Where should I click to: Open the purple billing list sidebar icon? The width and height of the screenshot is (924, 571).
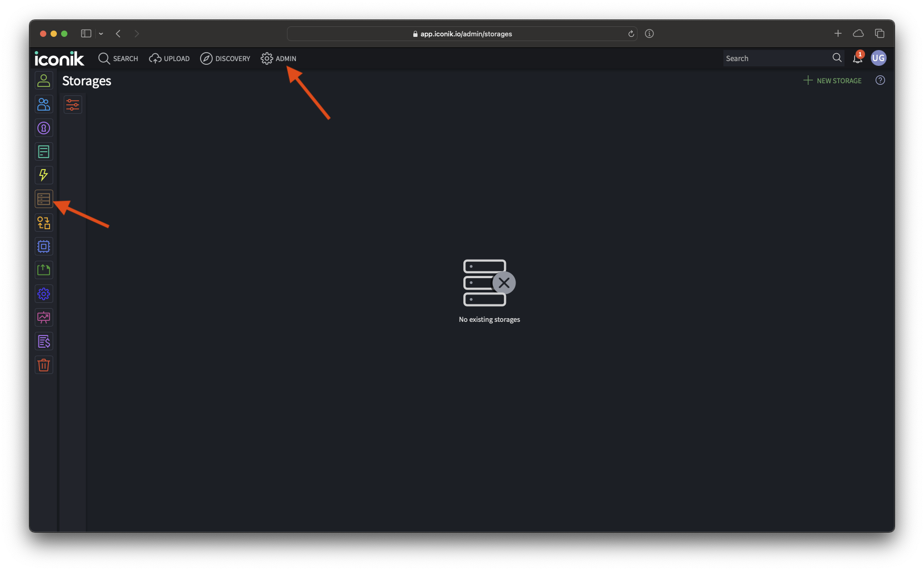[x=44, y=341]
